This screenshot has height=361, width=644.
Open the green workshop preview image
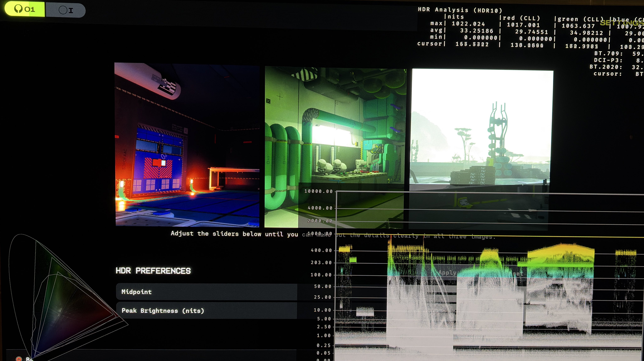(336, 148)
